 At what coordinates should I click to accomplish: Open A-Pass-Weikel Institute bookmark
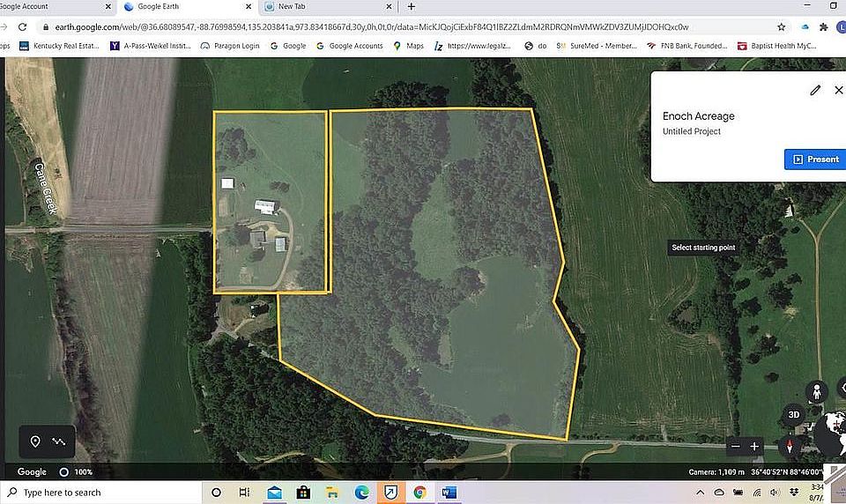(x=151, y=46)
